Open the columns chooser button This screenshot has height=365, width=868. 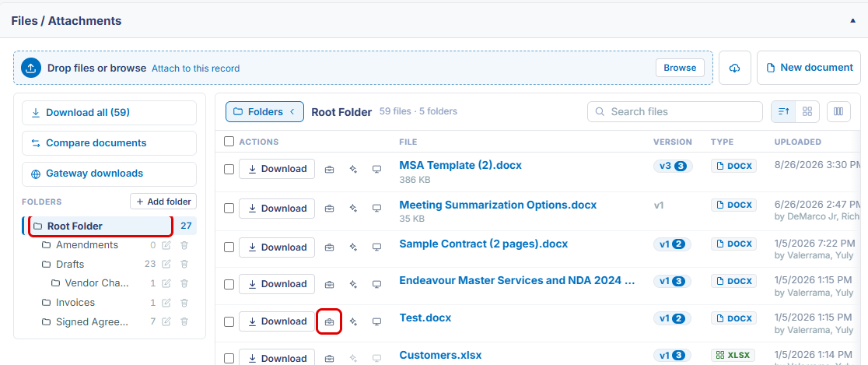point(838,111)
